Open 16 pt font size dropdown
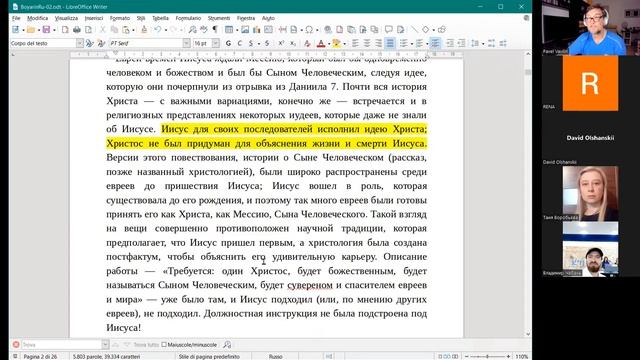 (216, 43)
